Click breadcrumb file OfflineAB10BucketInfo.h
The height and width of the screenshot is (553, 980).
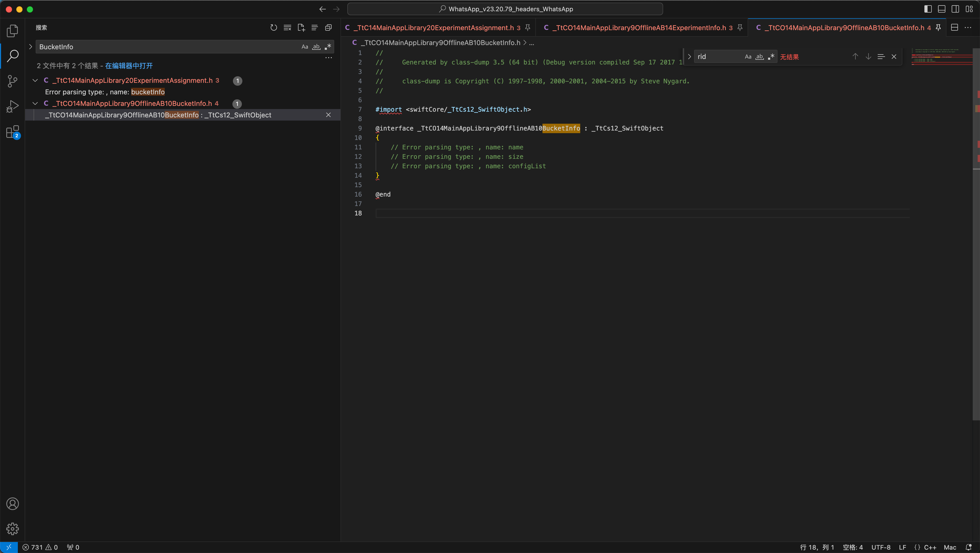[440, 42]
